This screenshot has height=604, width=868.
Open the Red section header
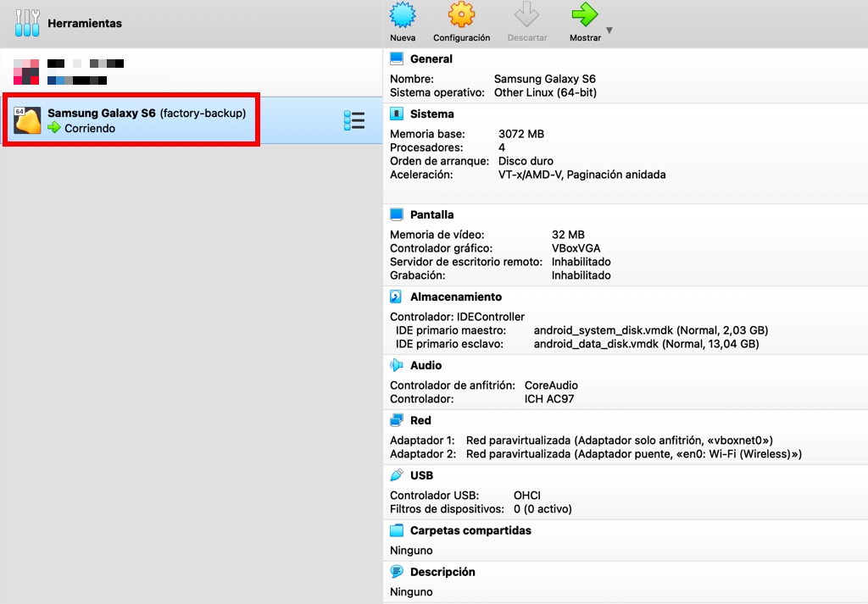point(420,420)
